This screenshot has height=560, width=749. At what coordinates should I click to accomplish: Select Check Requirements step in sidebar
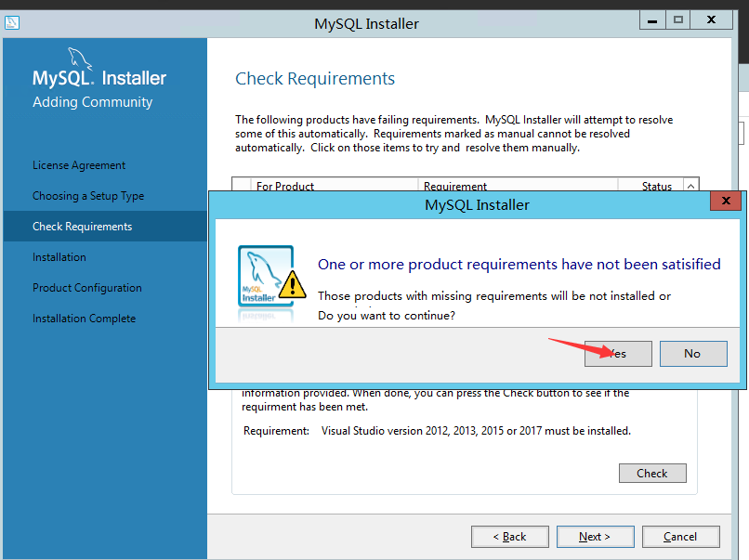coord(105,227)
